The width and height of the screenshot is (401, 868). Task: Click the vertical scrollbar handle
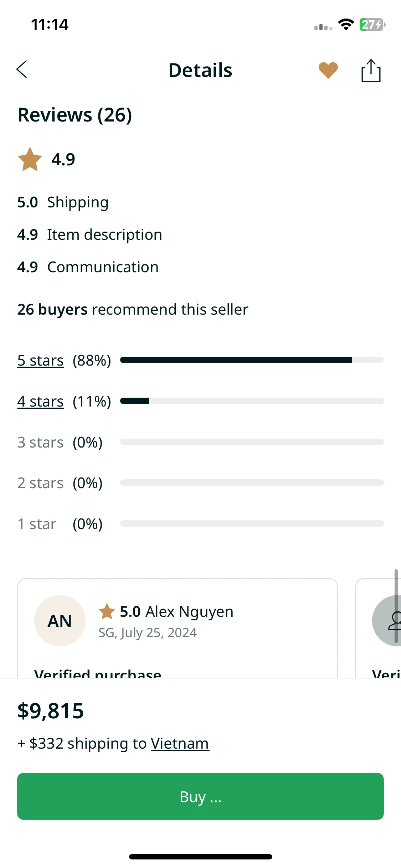tap(396, 606)
